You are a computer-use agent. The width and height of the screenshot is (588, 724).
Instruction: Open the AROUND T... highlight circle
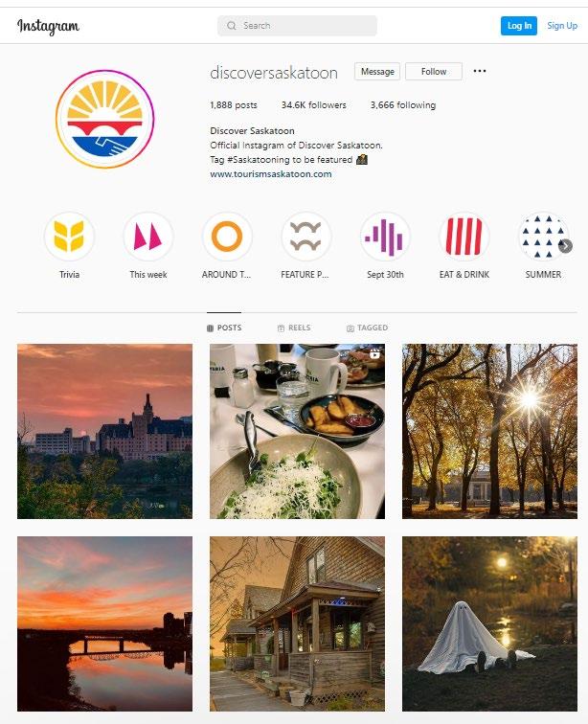click(x=227, y=236)
